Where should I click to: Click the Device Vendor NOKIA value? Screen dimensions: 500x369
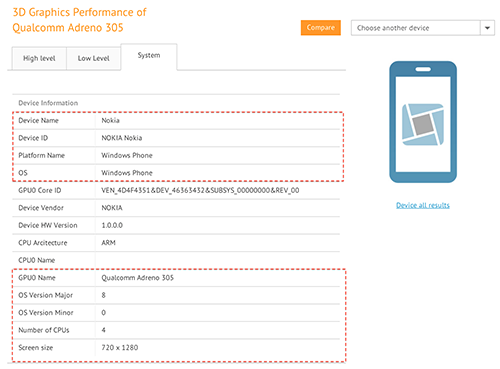pos(112,208)
